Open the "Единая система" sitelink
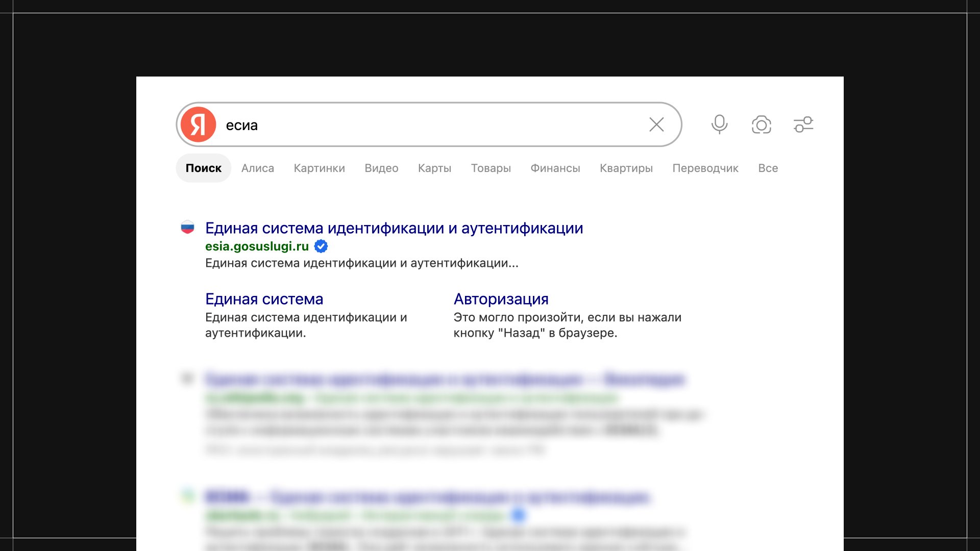Image resolution: width=980 pixels, height=551 pixels. tap(264, 299)
